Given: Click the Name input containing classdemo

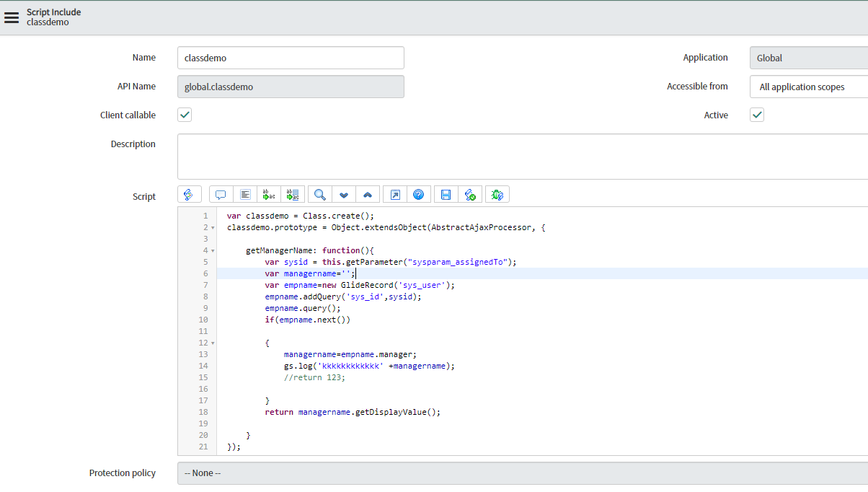Looking at the screenshot, I should 291,57.
